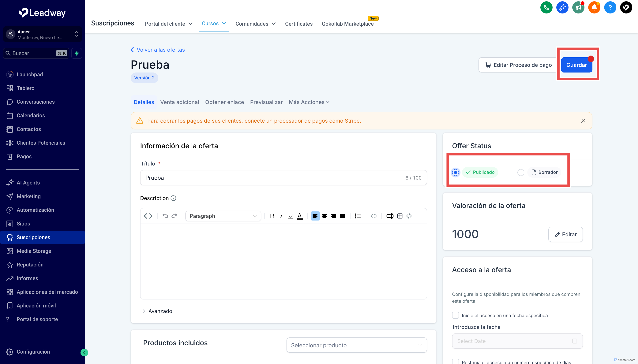Switch to the Venta adicional tab
The image size is (638, 364).
pos(179,102)
